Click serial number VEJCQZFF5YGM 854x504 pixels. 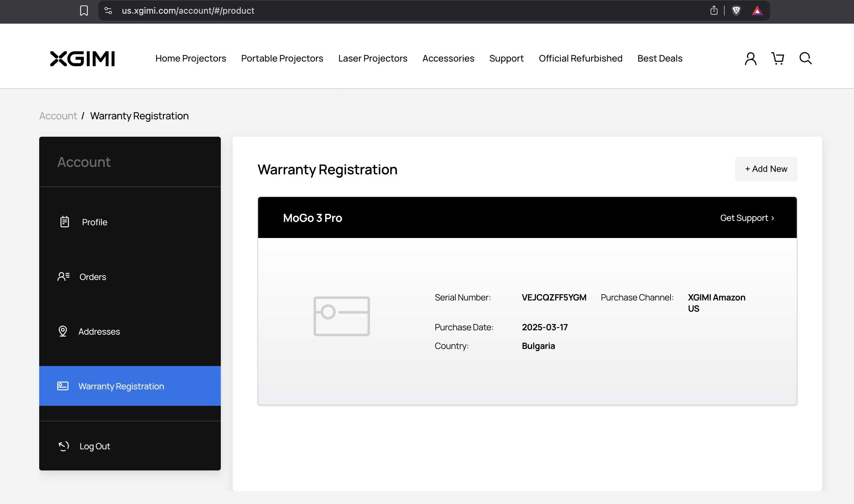pyautogui.click(x=554, y=297)
